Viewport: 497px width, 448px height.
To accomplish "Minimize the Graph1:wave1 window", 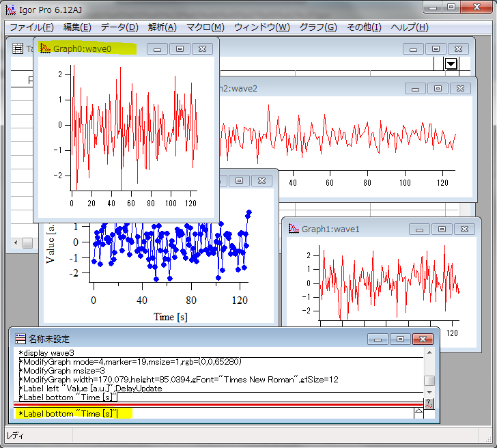I will pos(418,229).
